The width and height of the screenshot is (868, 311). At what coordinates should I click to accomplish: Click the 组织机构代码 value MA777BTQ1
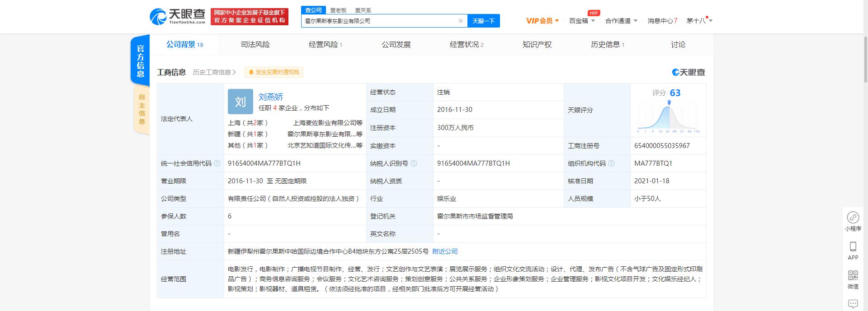[x=653, y=163]
